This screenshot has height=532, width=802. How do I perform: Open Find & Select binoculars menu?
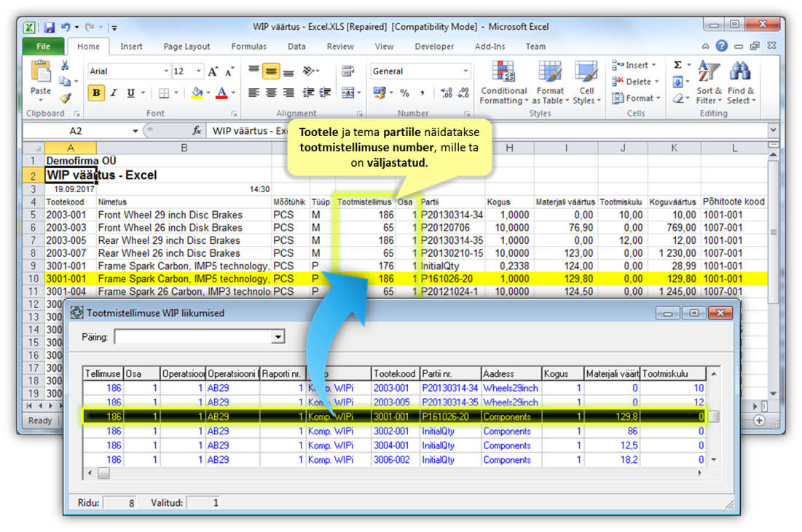pyautogui.click(x=741, y=82)
